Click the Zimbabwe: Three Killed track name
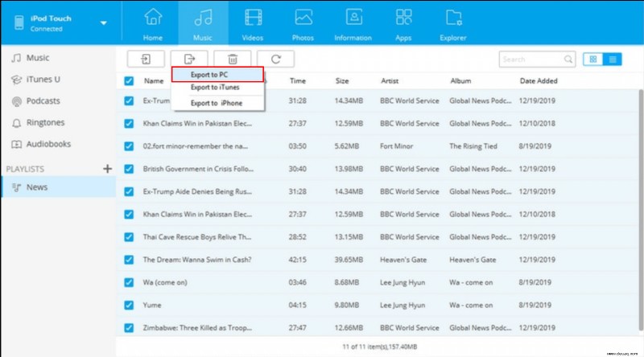The image size is (644, 357). 197,327
